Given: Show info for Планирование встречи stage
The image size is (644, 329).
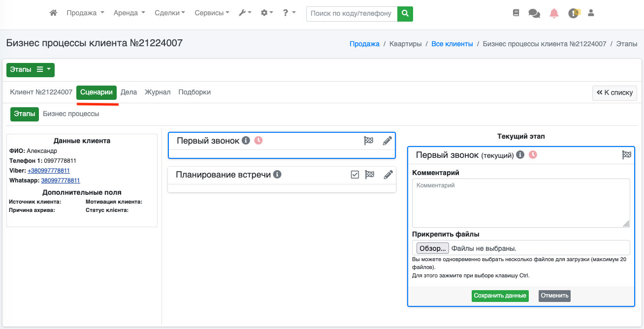Looking at the screenshot, I should pyautogui.click(x=277, y=175).
